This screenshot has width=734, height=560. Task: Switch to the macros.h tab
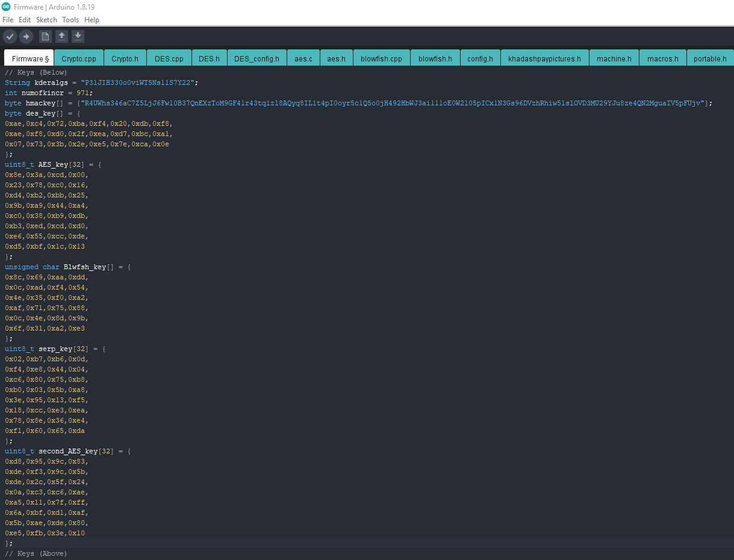click(x=663, y=58)
